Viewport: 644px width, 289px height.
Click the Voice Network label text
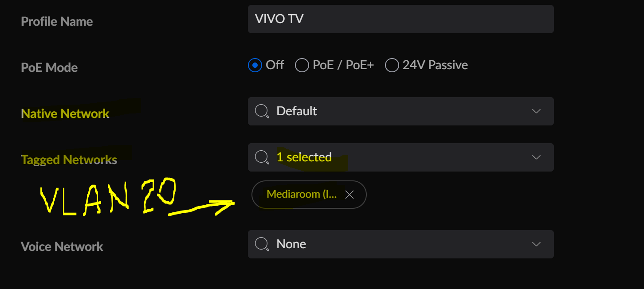(x=62, y=246)
